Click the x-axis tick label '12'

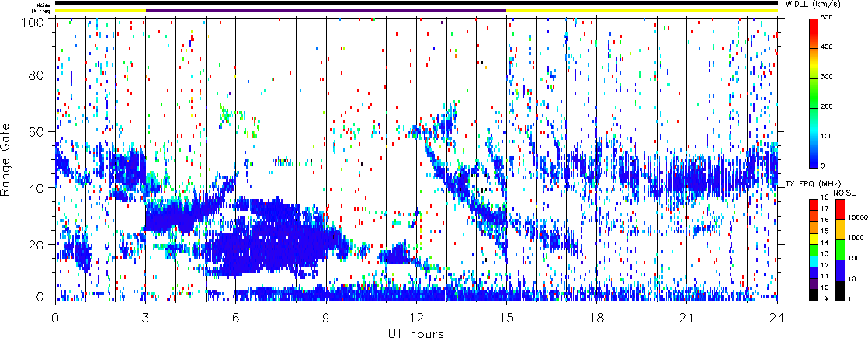pyautogui.click(x=416, y=316)
